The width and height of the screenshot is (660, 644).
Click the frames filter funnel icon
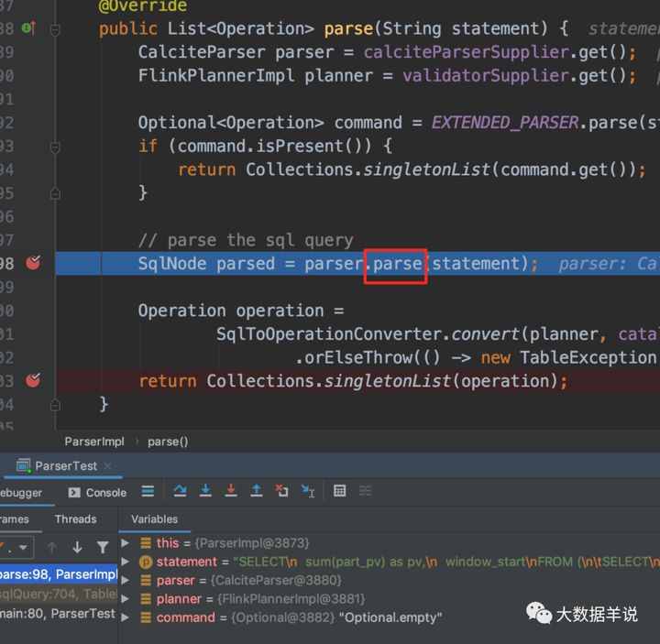tap(103, 547)
